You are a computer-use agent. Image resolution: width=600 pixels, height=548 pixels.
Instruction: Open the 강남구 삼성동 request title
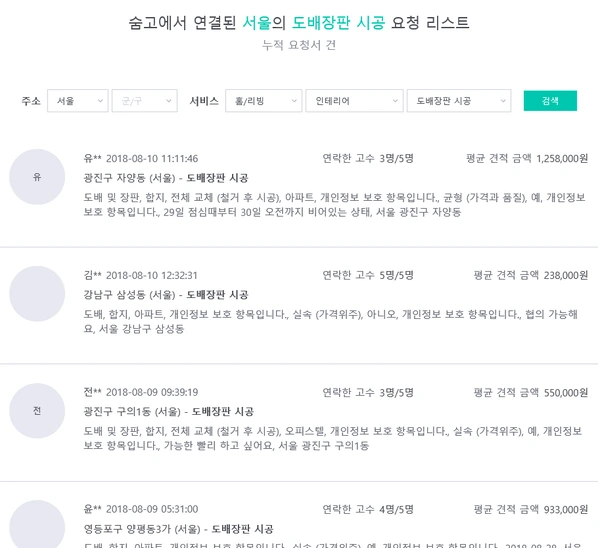[166, 295]
